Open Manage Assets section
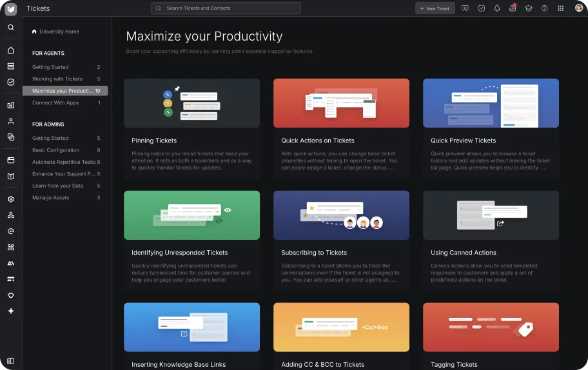This screenshot has height=370, width=588. pyautogui.click(x=65, y=198)
